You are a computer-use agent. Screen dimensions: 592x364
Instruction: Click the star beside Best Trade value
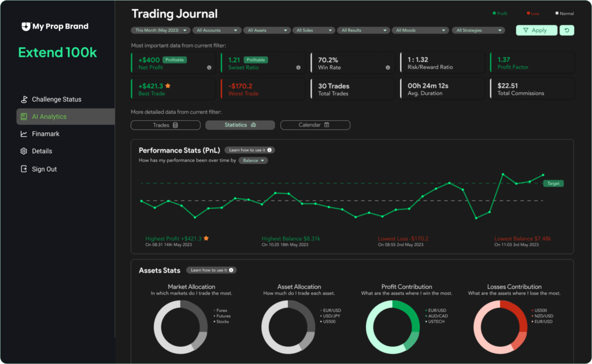[x=168, y=86]
